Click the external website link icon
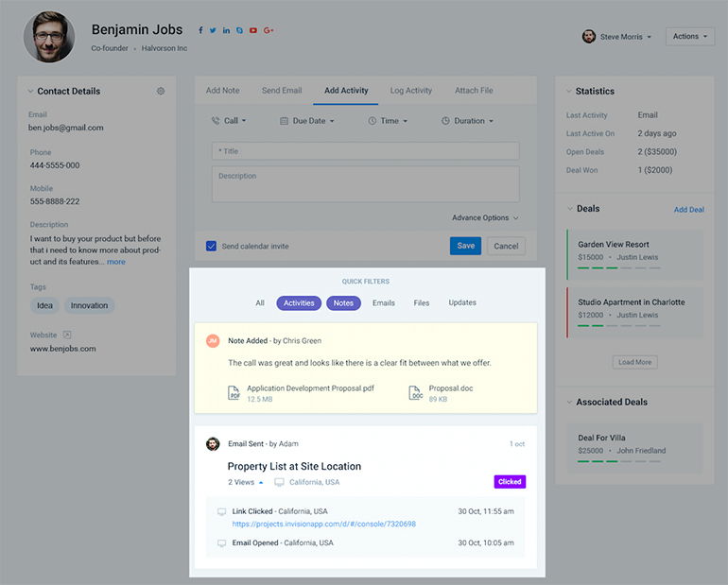Viewport: 728px width, 585px height. [x=67, y=335]
